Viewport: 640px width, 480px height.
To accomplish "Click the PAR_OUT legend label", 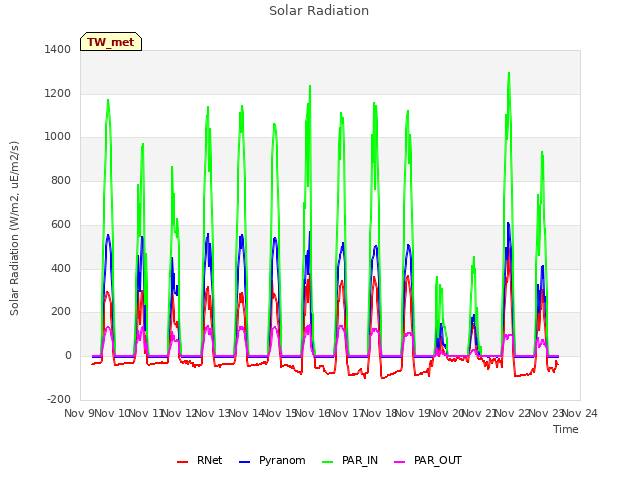I will coord(438,460).
